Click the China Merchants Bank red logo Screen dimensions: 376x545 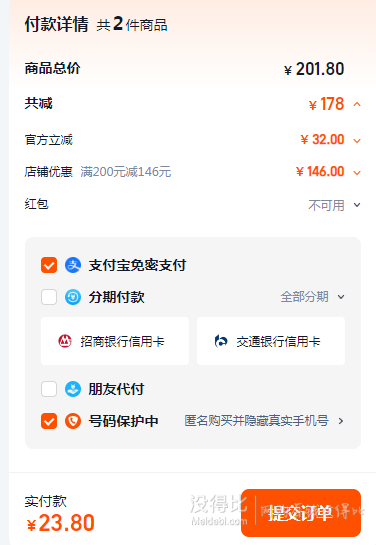coord(65,341)
